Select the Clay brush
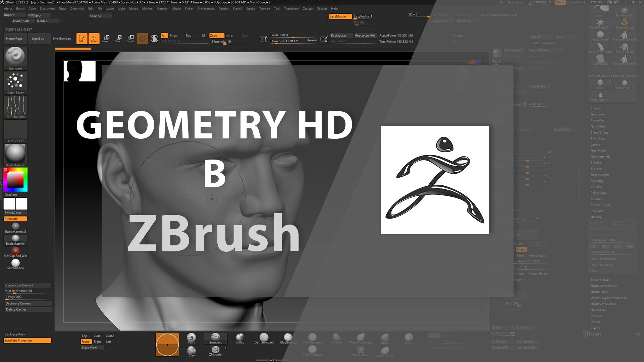This screenshot has width=644, height=362. tap(192, 352)
